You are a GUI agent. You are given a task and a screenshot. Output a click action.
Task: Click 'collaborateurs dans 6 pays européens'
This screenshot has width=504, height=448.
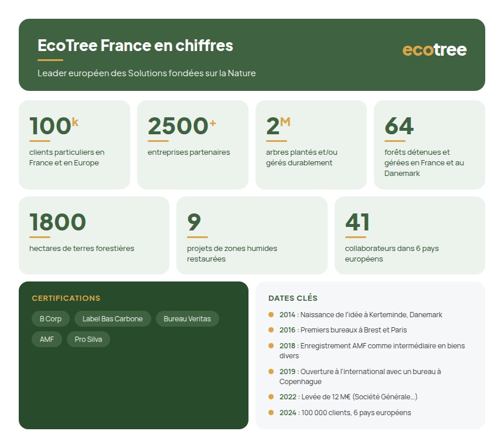[x=392, y=253]
